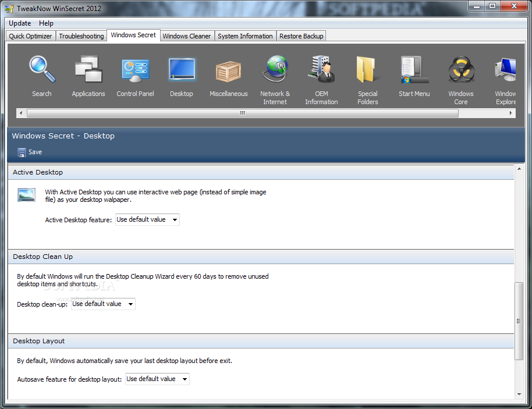This screenshot has width=532, height=409.
Task: Click the Desktop Layout section header
Action: pos(261,341)
